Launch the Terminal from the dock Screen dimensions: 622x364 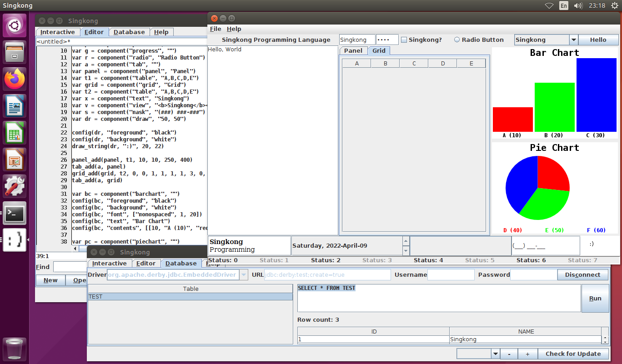point(15,213)
